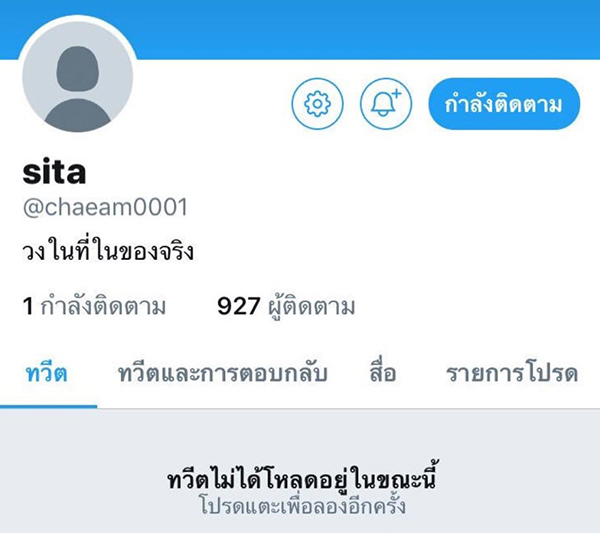Switch to the ทวีตและการตอบกลับ tab
This screenshot has height=533, width=600.
[222, 373]
